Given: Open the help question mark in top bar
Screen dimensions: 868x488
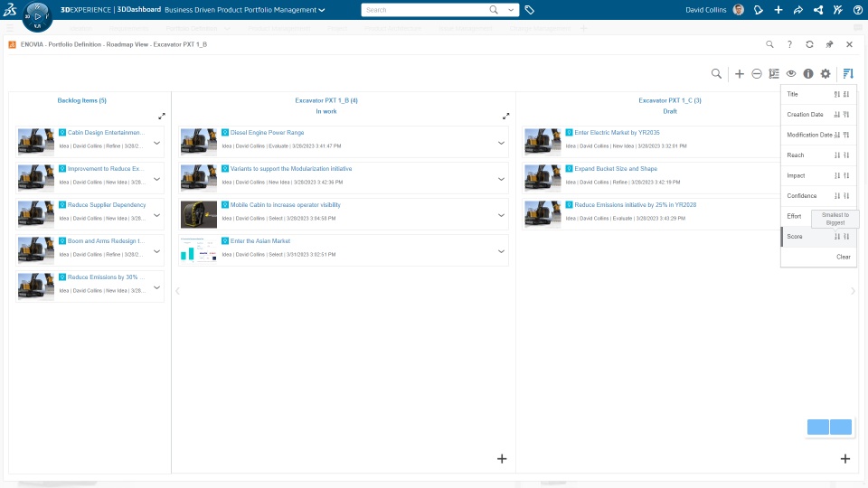Looking at the screenshot, I should tap(857, 9).
